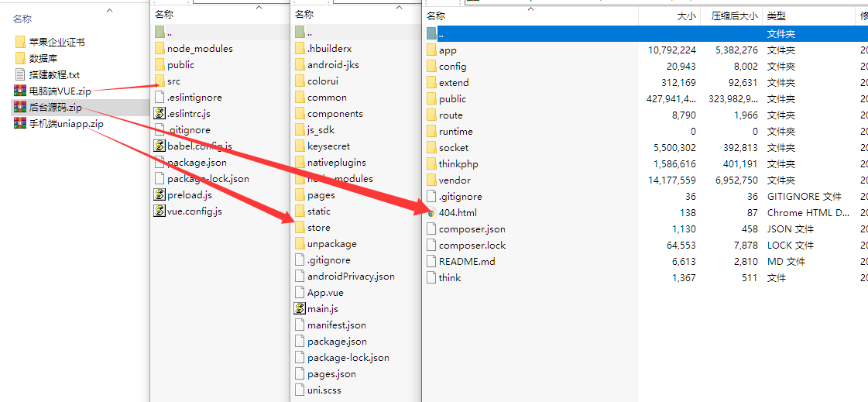
Task: Click the nativeplugins folder icon
Action: click(300, 162)
